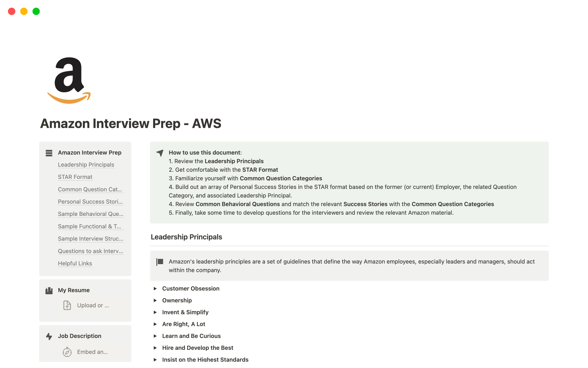Viewport: 588px width, 368px height.
Task: Navigate to Questions to ask Interviewers section
Action: pos(91,251)
